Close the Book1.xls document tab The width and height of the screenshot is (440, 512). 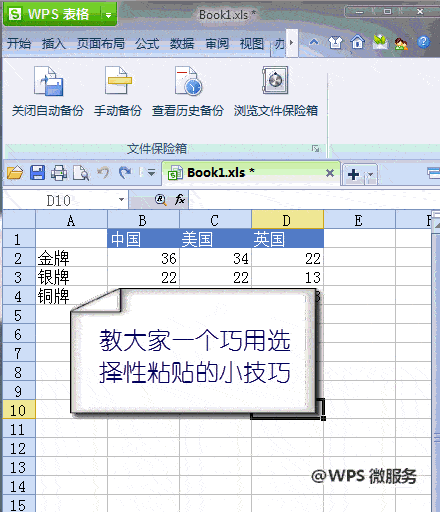pyautogui.click(x=330, y=173)
